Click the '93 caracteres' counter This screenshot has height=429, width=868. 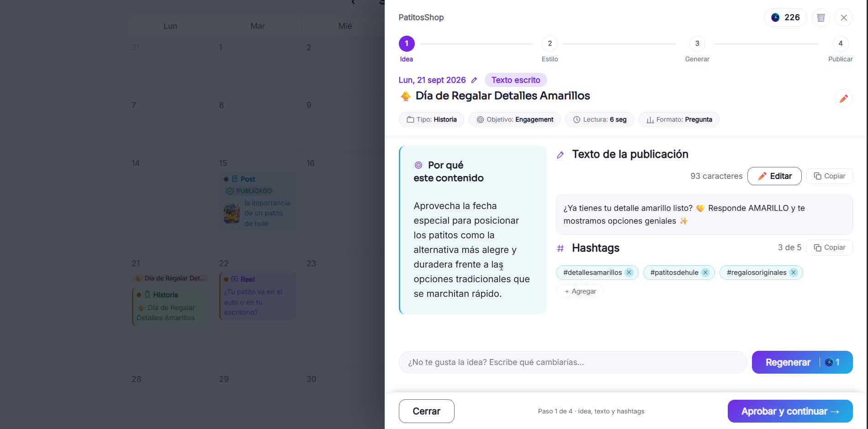click(716, 176)
